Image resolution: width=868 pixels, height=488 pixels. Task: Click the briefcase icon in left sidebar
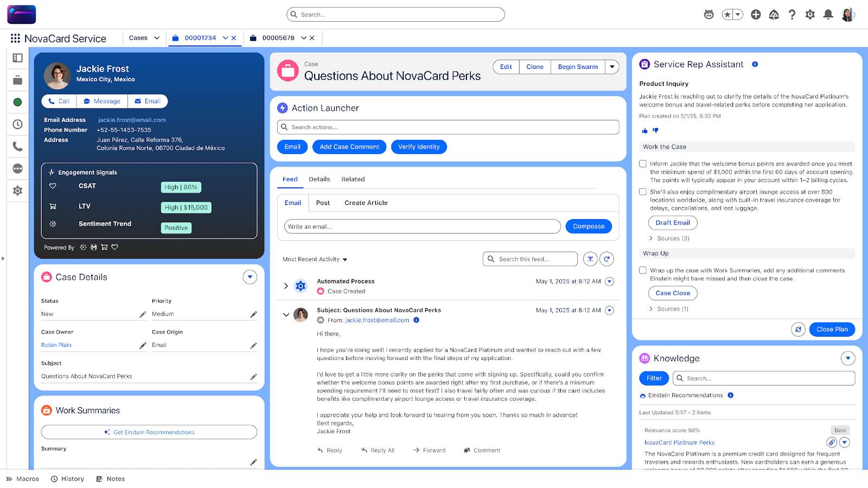[x=17, y=80]
